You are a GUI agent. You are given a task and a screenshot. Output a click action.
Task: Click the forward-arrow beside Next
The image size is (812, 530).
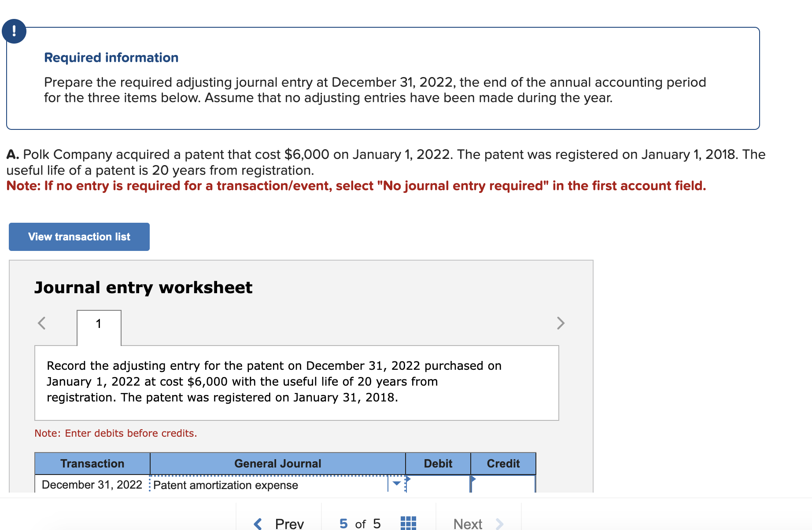[x=500, y=523]
